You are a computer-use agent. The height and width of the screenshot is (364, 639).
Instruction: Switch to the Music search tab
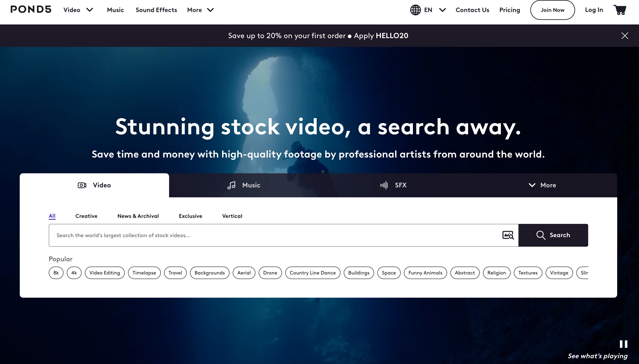(244, 185)
